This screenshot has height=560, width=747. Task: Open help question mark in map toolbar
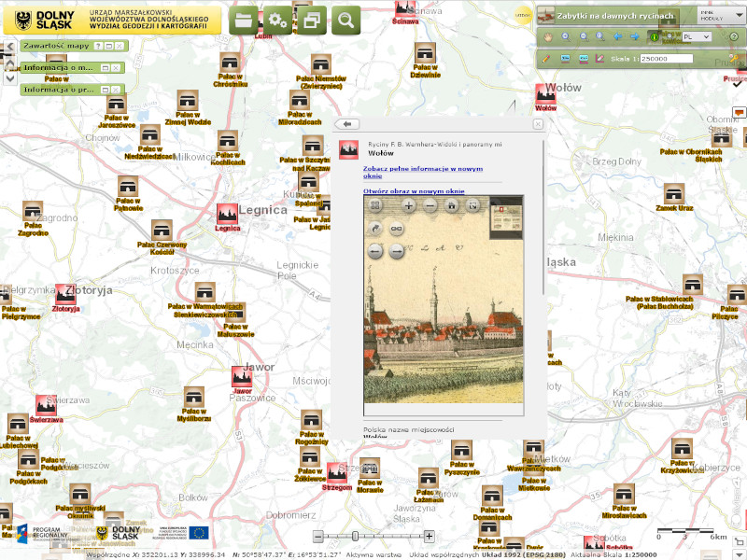pos(734,36)
